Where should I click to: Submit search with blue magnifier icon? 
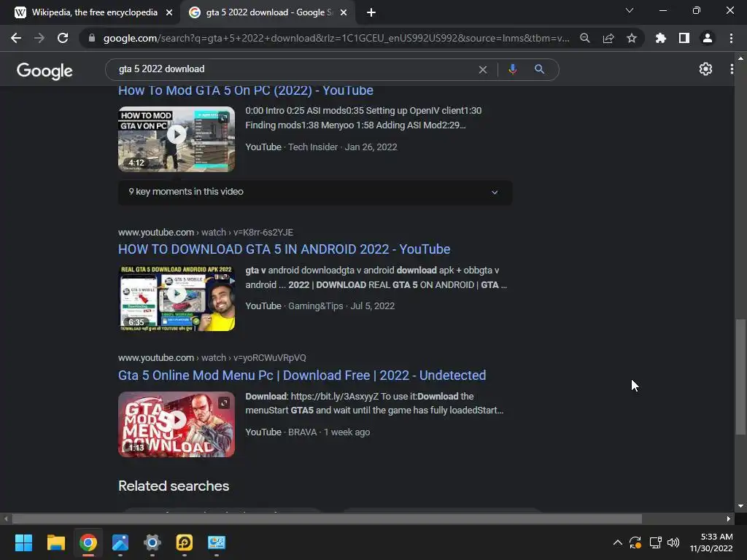click(539, 69)
